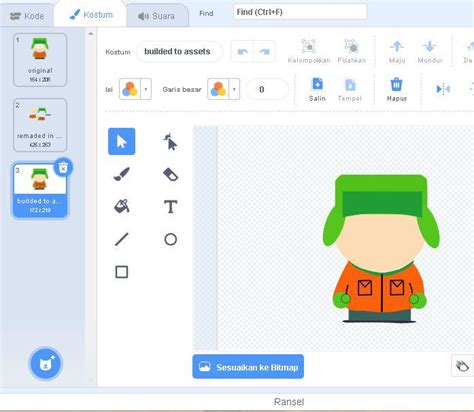Select the Text tool

(170, 206)
